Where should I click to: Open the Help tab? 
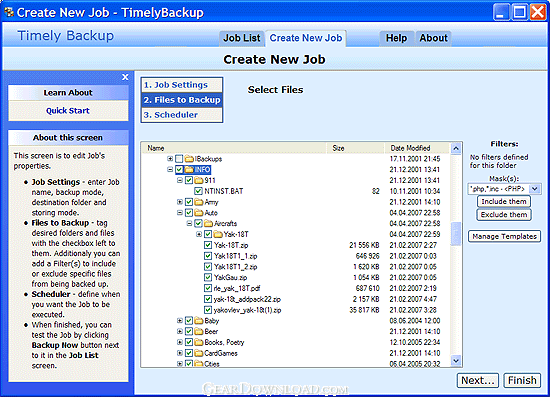pos(396,38)
